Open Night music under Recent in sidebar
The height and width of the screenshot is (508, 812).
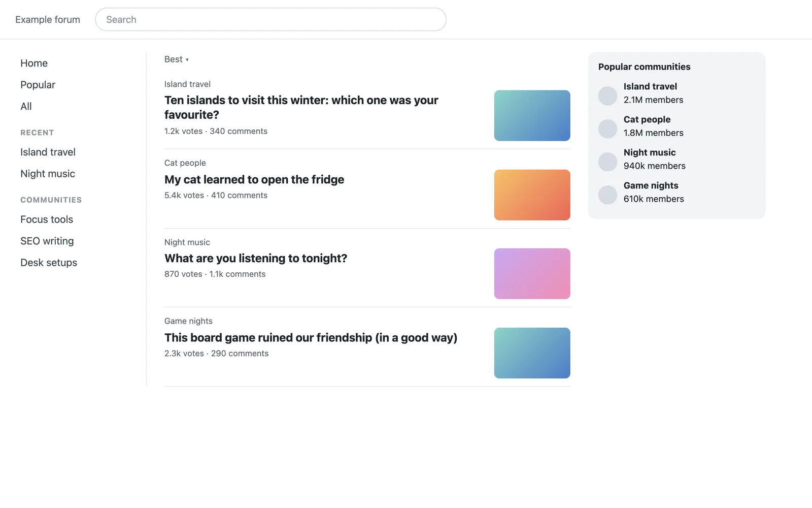(48, 174)
